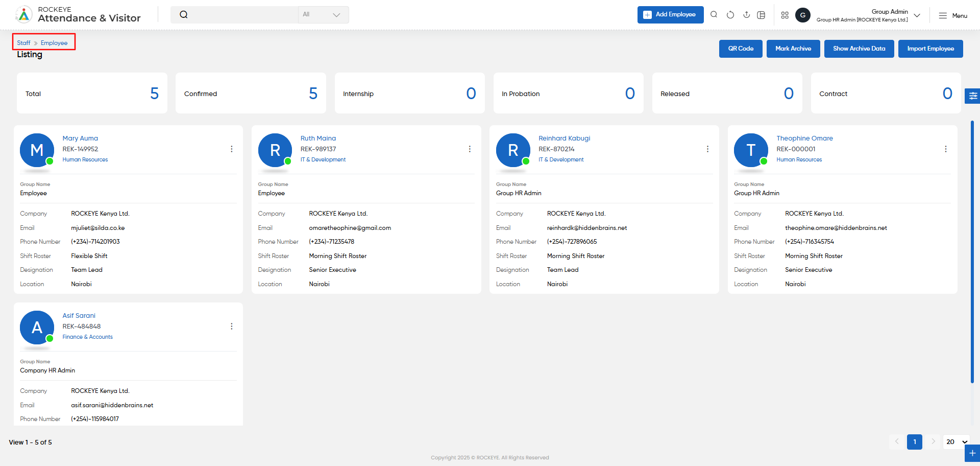Click Asif Sarani's A avatar
Screen dimensions: 980x466
(37, 328)
